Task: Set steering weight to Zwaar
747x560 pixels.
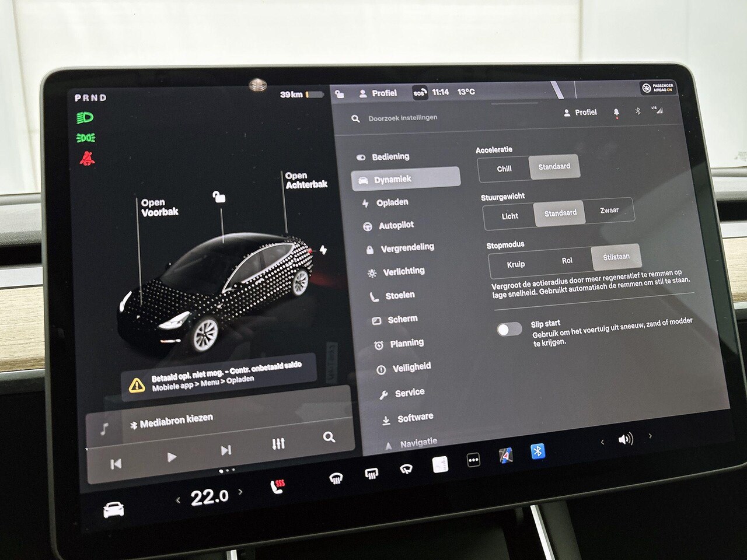Action: point(609,211)
